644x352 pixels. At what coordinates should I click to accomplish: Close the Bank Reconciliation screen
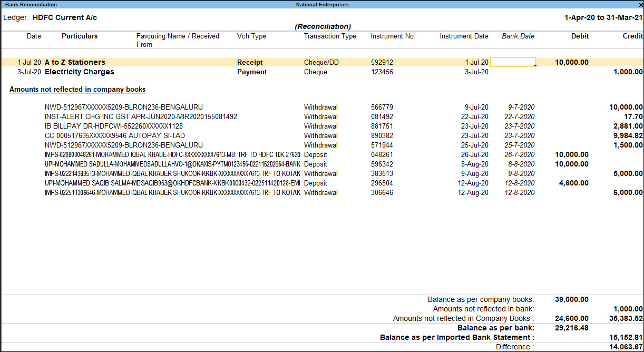coord(639,5)
